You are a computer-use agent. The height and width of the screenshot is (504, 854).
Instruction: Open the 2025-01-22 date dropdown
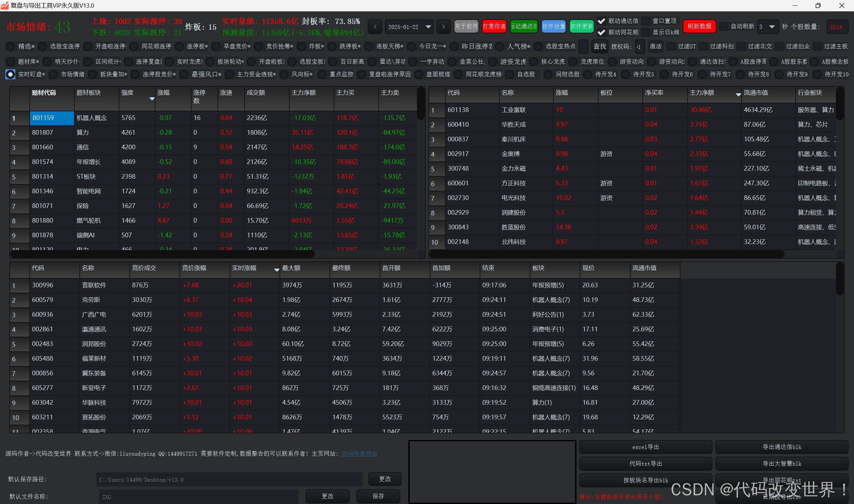tap(428, 27)
